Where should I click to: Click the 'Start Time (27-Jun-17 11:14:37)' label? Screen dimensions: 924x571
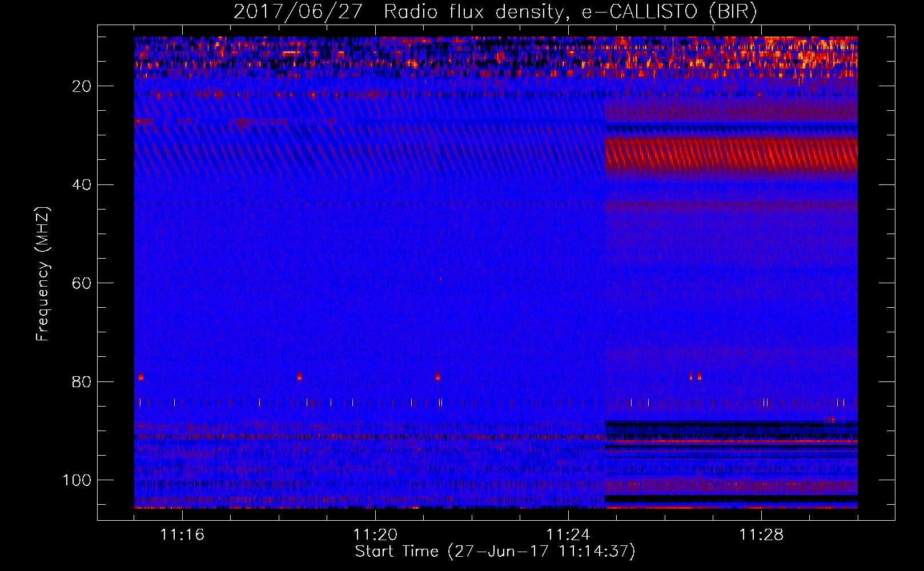pos(495,552)
